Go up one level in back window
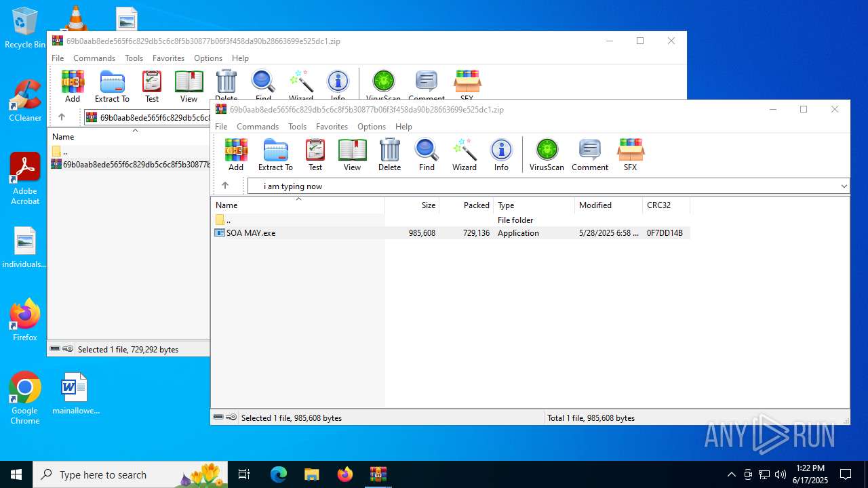Viewport: 868px width, 488px height. pyautogui.click(x=62, y=117)
